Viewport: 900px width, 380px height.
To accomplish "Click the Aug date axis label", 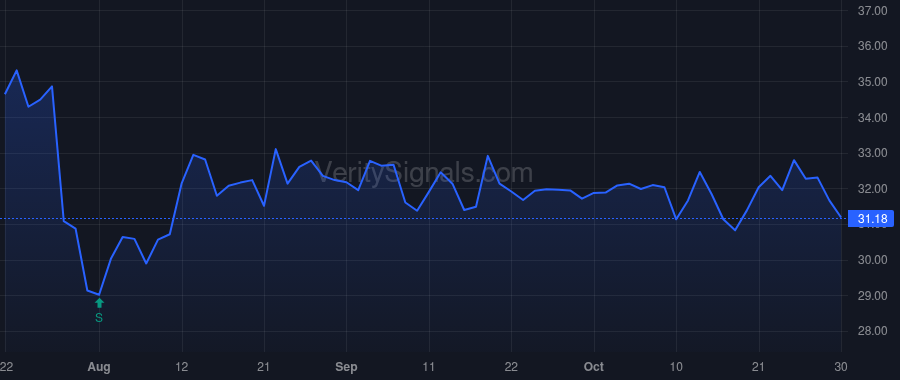I will click(x=99, y=367).
